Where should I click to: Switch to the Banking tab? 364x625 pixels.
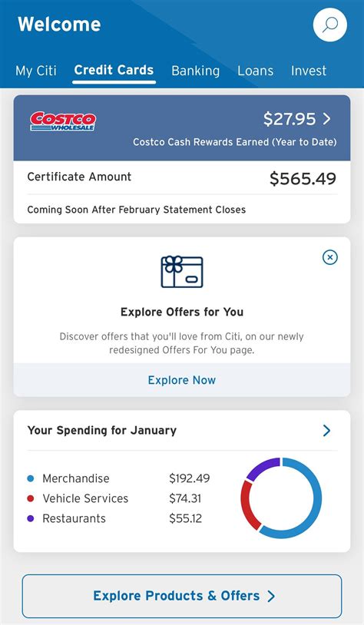click(x=195, y=71)
